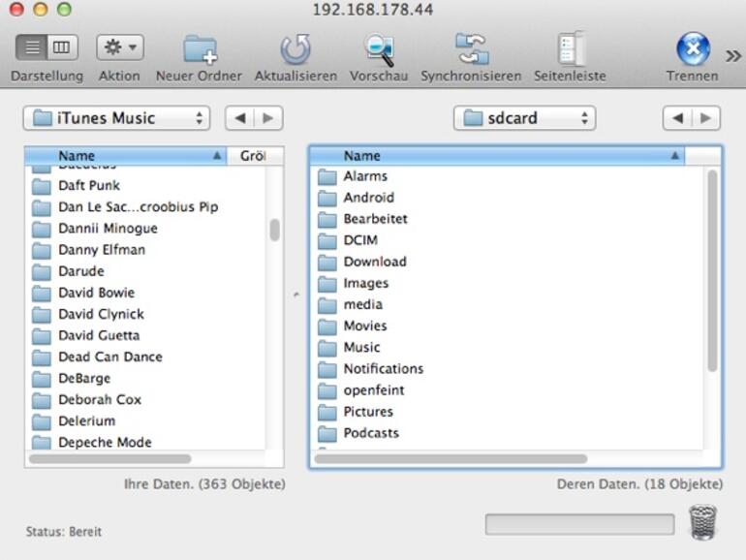Viewport: 746px width, 560px height.
Task: Sort sdcard pane by Name column
Action: tap(497, 156)
